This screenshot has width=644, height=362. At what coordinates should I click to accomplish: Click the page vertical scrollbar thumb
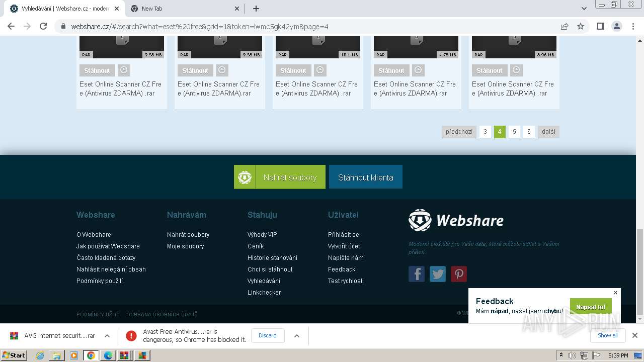click(x=640, y=271)
